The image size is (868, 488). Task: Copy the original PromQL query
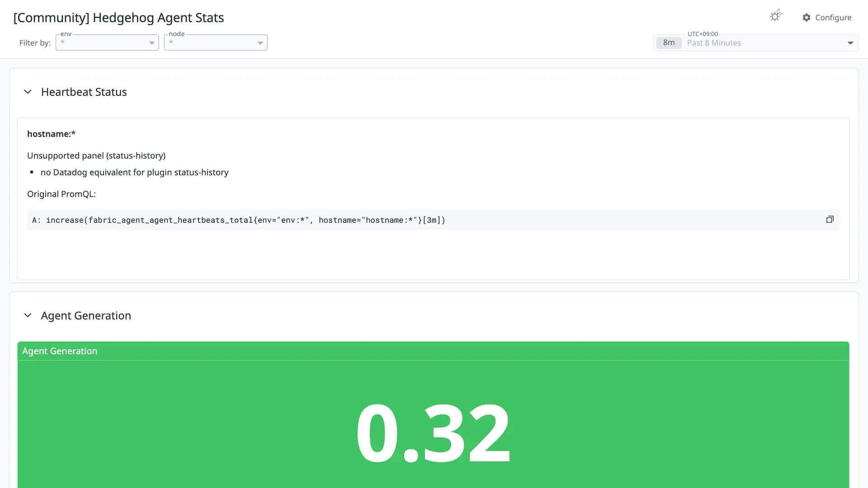coord(830,220)
